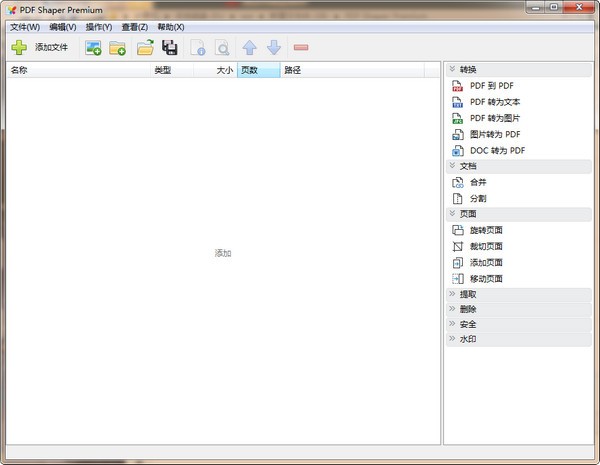The image size is (600, 465).
Task: Click the save floppy disk icon
Action: click(170, 48)
